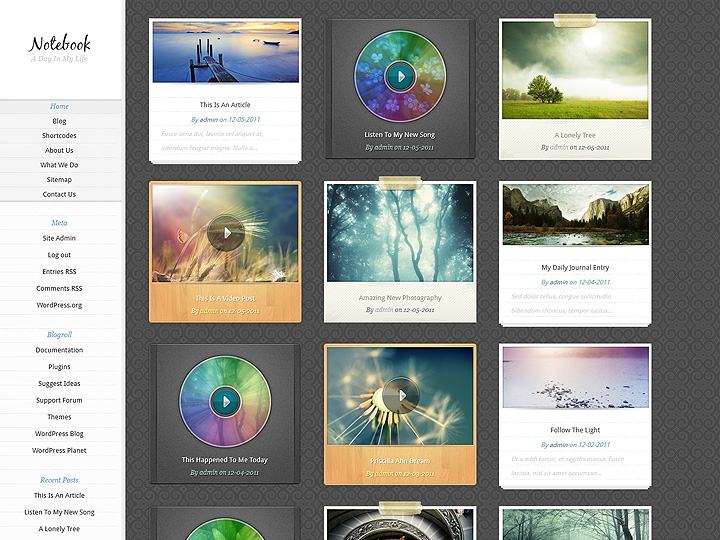Play the Listen To My New Song audio
Viewport: 720px width, 540px height.
[x=400, y=76]
